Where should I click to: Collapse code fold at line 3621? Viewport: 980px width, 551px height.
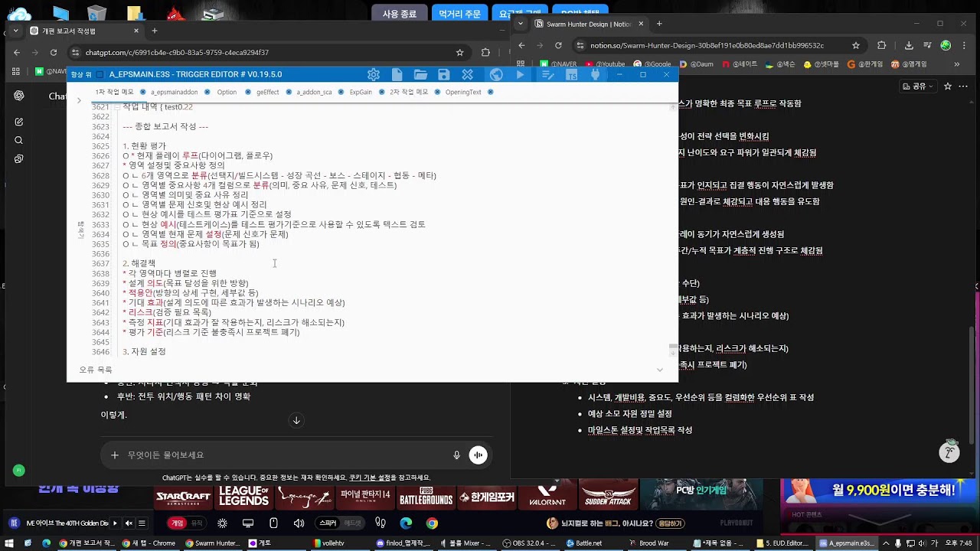(116, 107)
